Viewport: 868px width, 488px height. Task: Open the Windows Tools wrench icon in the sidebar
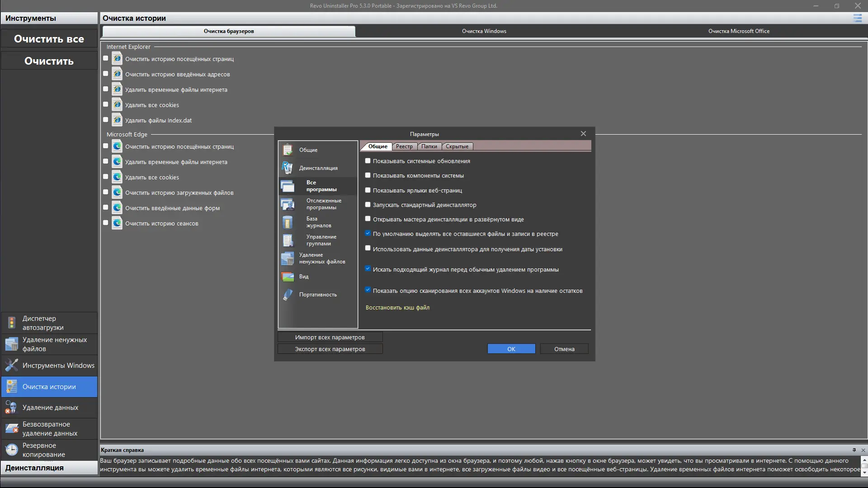(x=12, y=365)
